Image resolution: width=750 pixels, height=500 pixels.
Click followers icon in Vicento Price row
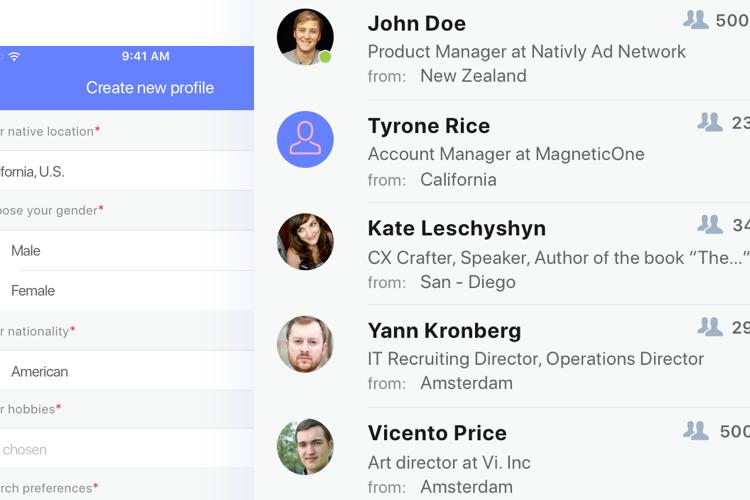point(696,430)
